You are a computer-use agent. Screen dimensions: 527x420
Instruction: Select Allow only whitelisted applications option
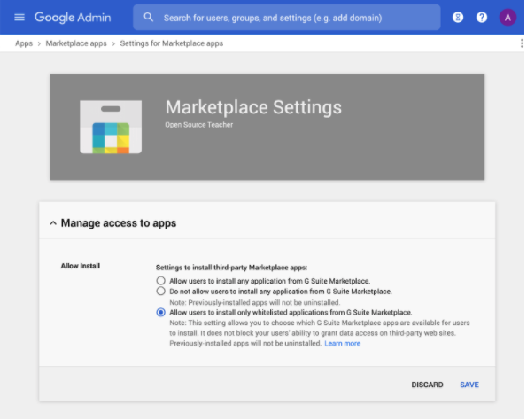(x=160, y=312)
